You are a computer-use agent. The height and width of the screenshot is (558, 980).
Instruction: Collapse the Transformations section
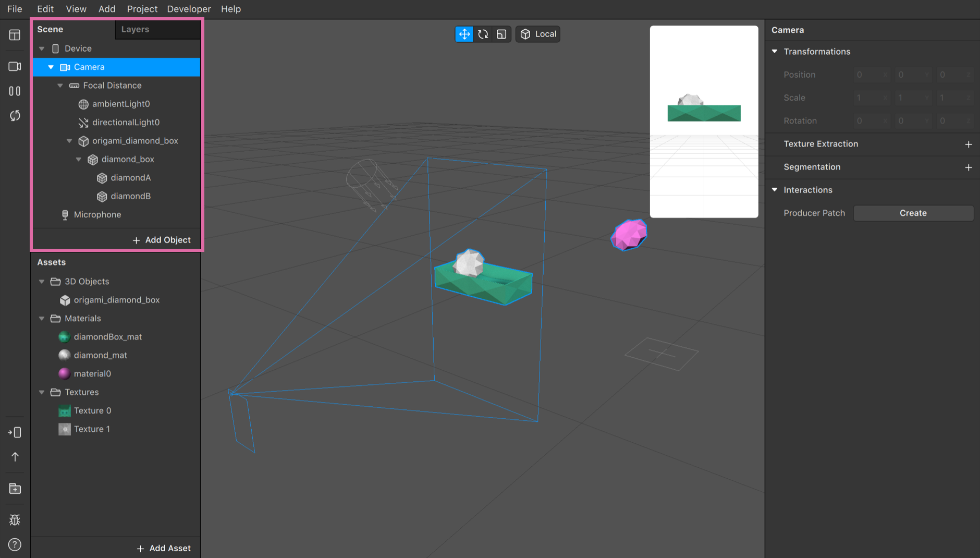[x=775, y=52]
